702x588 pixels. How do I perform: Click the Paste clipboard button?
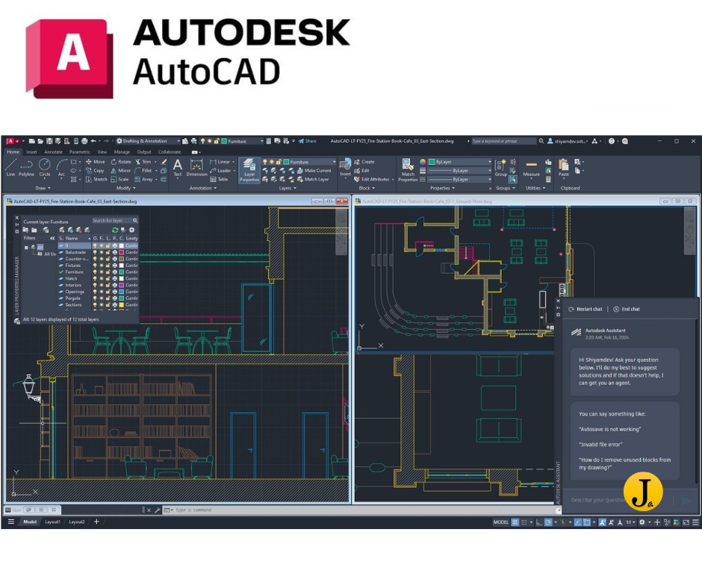(x=564, y=168)
